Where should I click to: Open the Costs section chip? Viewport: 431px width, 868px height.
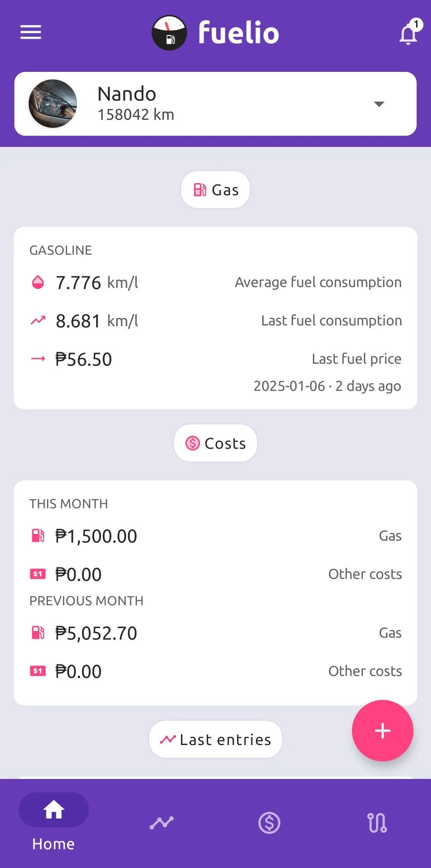pyautogui.click(x=215, y=443)
